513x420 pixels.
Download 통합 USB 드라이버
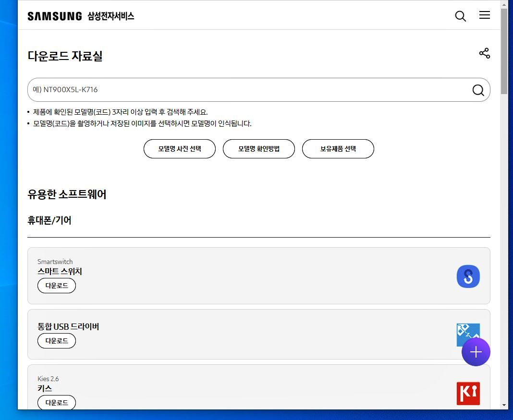point(57,341)
